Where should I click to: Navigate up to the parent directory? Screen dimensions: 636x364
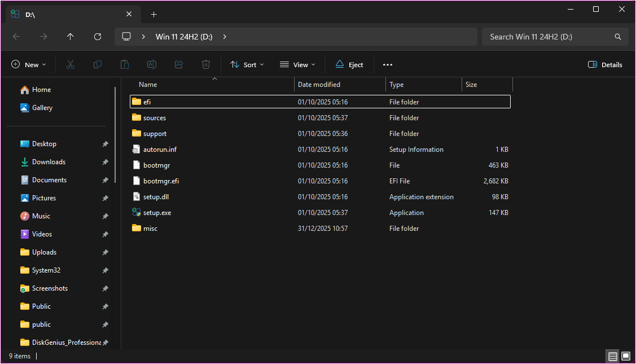click(x=70, y=36)
